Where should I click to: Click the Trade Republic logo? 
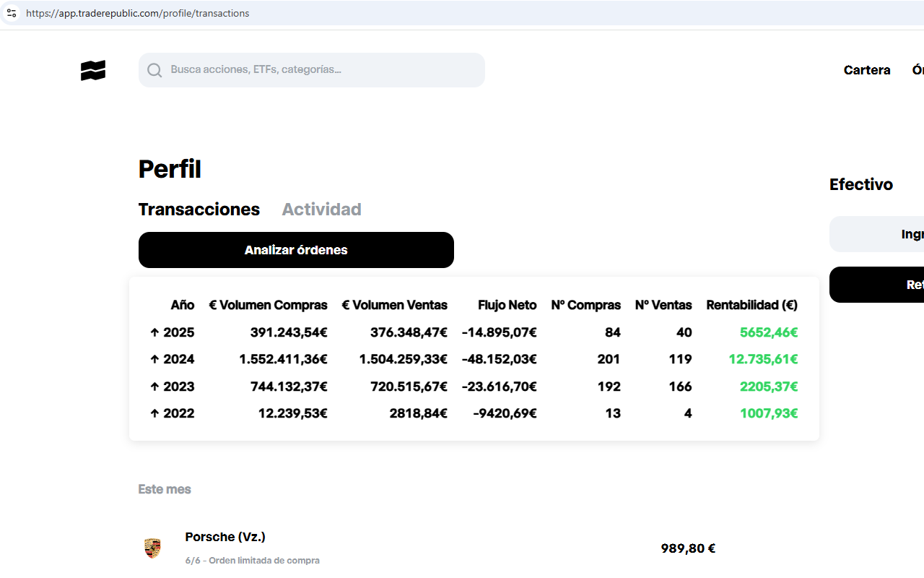(x=93, y=70)
